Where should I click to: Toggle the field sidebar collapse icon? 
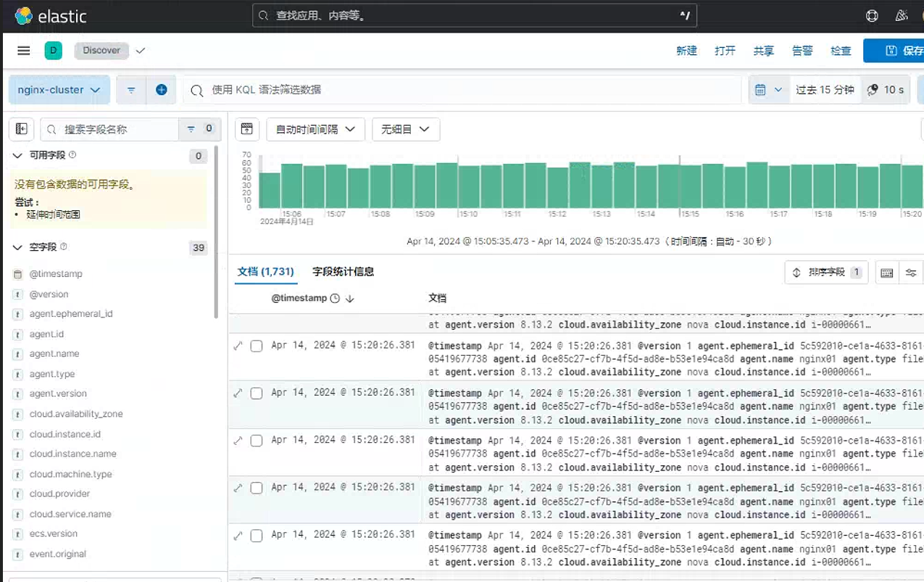(x=22, y=129)
